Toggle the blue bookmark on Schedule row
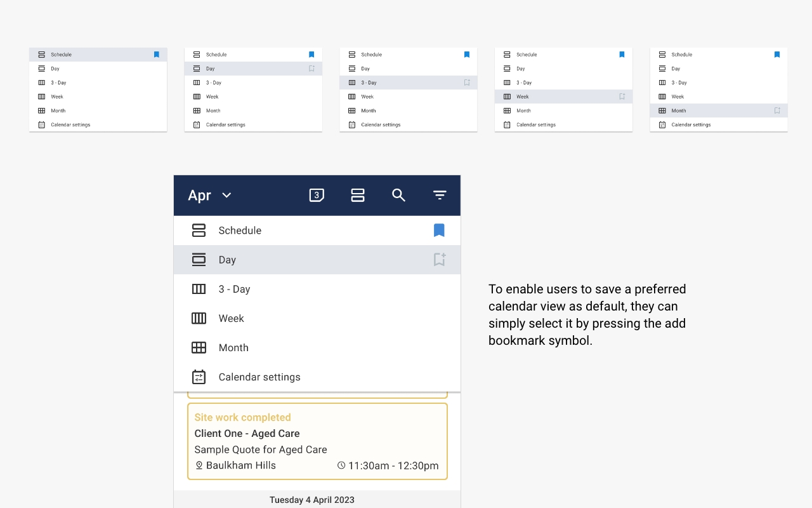Screen dimensions: 812x508 439,231
